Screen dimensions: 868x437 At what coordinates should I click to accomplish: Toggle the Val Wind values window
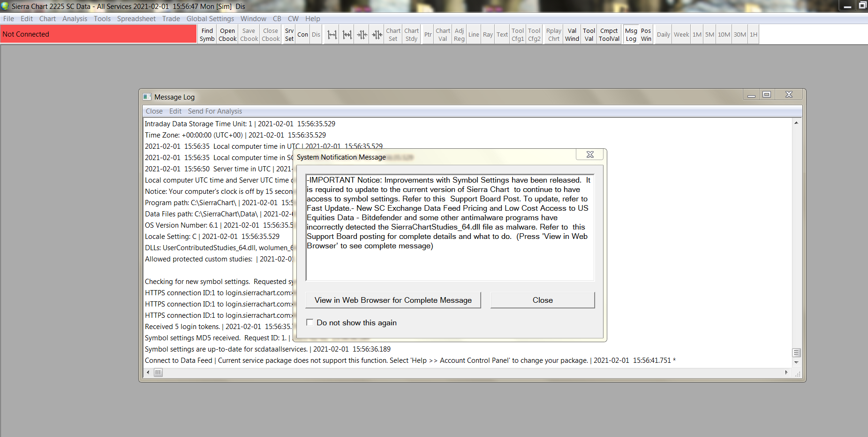(x=572, y=35)
